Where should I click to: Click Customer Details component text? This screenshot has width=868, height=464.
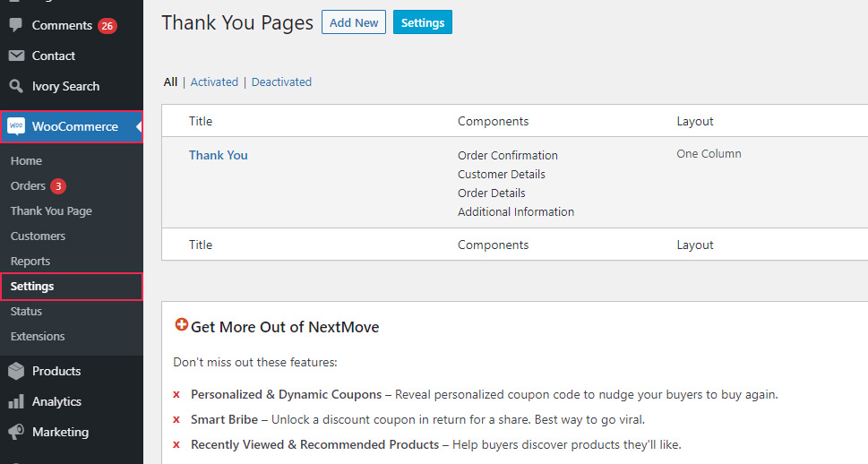(502, 174)
